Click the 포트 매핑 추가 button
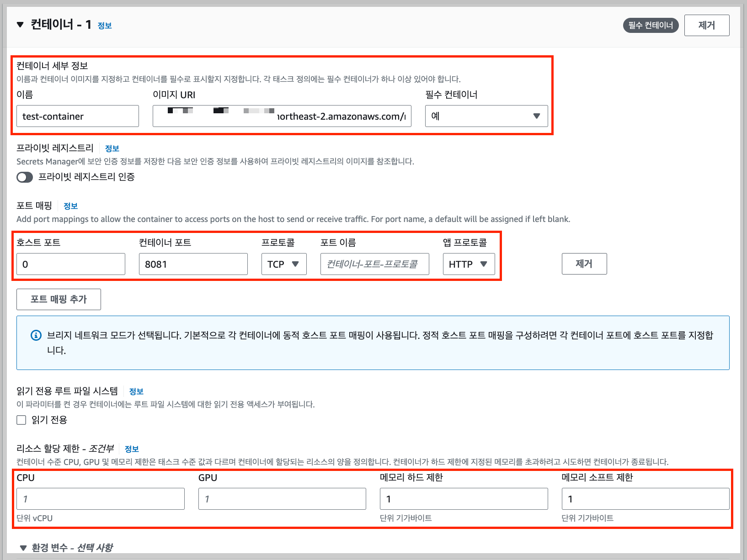Image resolution: width=747 pixels, height=560 pixels. click(x=58, y=299)
